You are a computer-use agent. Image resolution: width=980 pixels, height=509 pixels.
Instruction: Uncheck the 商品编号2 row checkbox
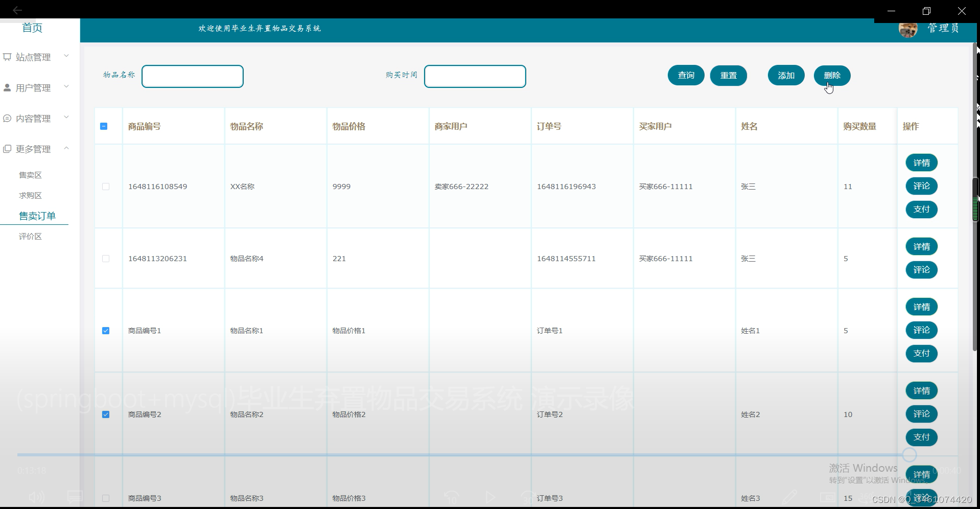[x=106, y=414]
